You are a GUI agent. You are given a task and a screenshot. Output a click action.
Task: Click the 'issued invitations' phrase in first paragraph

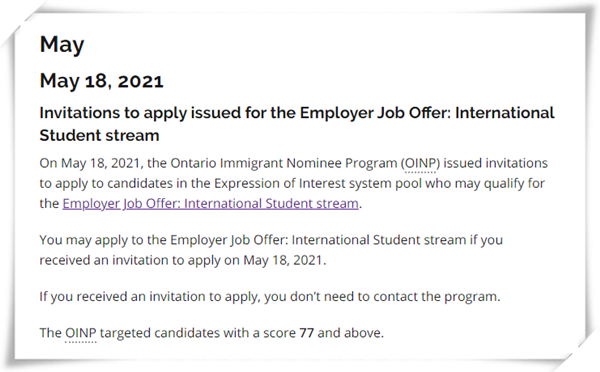point(496,163)
